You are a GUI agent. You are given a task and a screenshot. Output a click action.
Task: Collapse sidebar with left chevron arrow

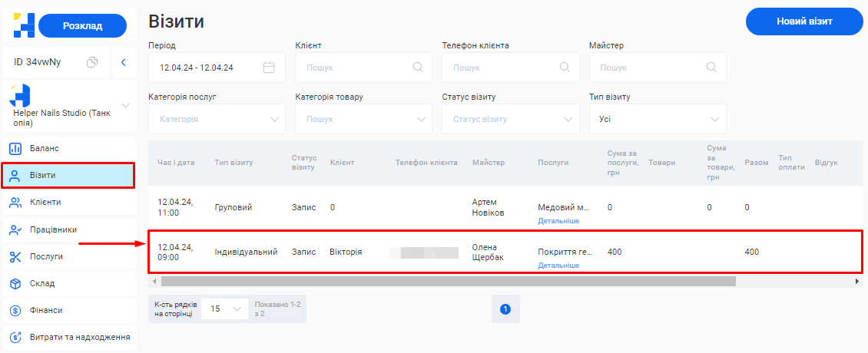pyautogui.click(x=123, y=62)
